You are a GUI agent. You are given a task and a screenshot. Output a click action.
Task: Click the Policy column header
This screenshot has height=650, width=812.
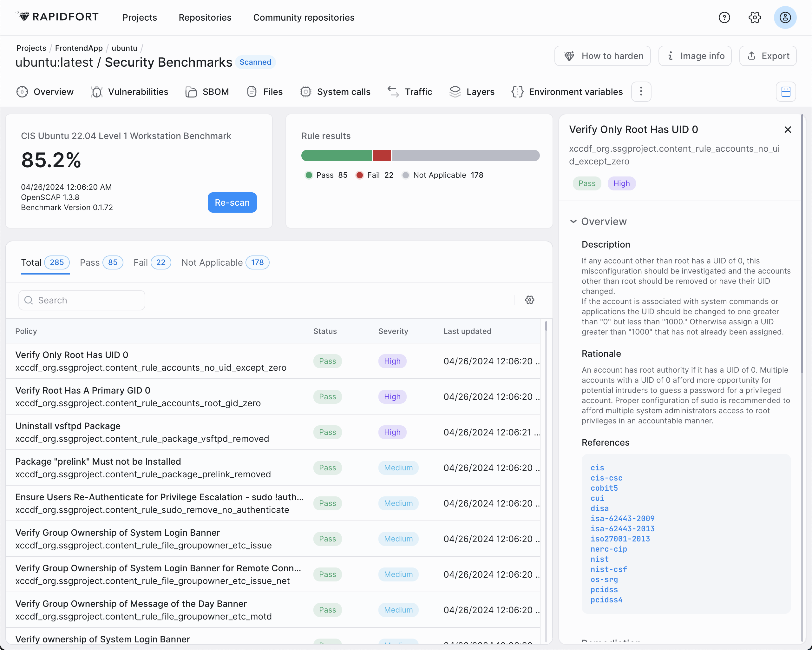point(26,331)
